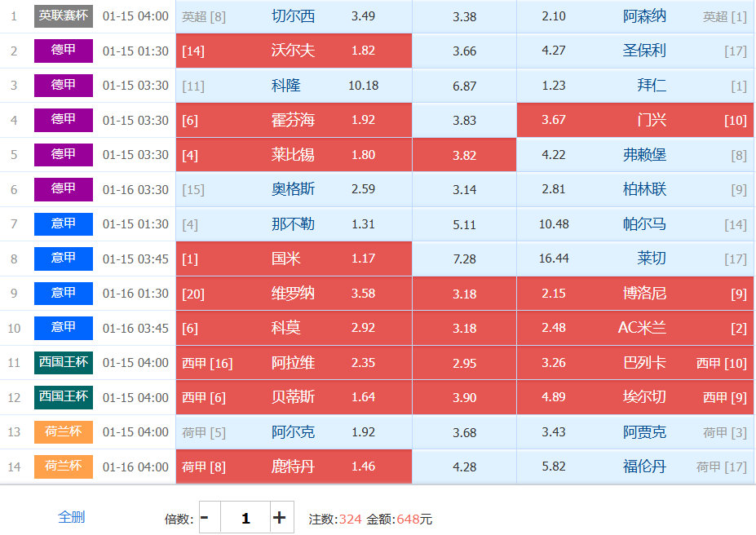Select draw odds 3.38 for 切尔西 vs 阿森纳
Image resolution: width=756 pixels, height=535 pixels.
click(x=464, y=16)
